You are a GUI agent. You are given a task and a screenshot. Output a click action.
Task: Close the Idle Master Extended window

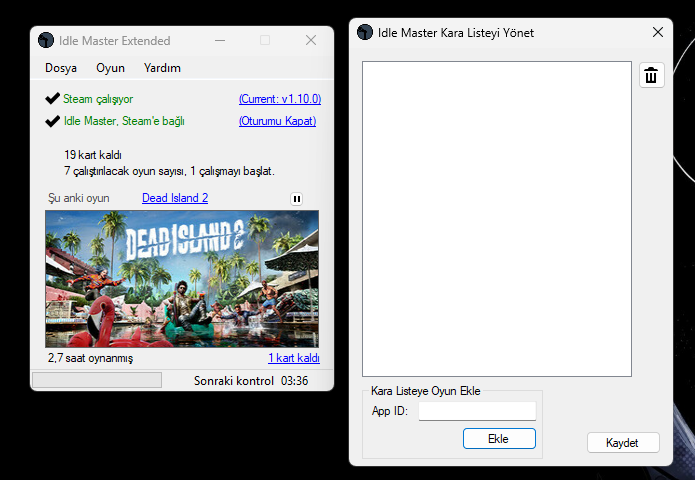click(311, 40)
